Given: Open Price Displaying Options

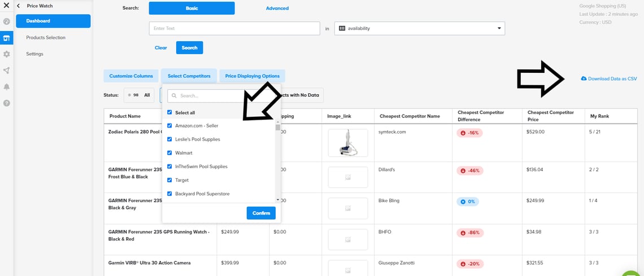Looking at the screenshot, I should pos(252,76).
